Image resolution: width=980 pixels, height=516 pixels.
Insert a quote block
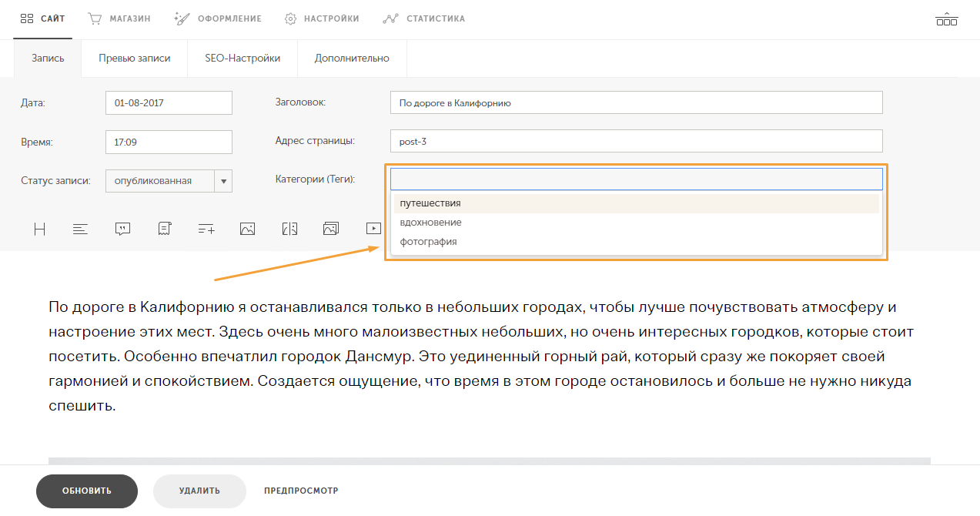(122, 229)
